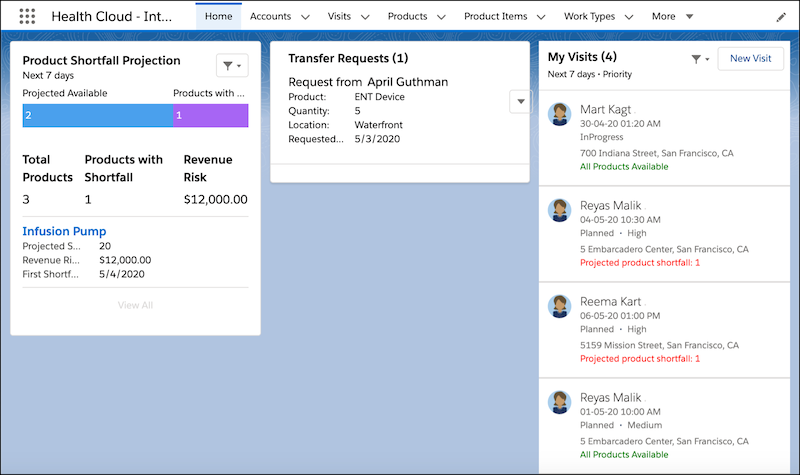Click avatar for Reyas Malik 04-05-20 visit
Image resolution: width=800 pixels, height=475 pixels.
[560, 210]
